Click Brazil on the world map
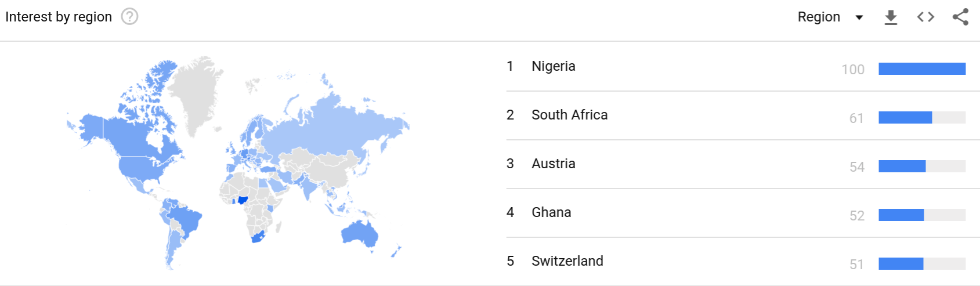The image size is (980, 286). pyautogui.click(x=187, y=221)
